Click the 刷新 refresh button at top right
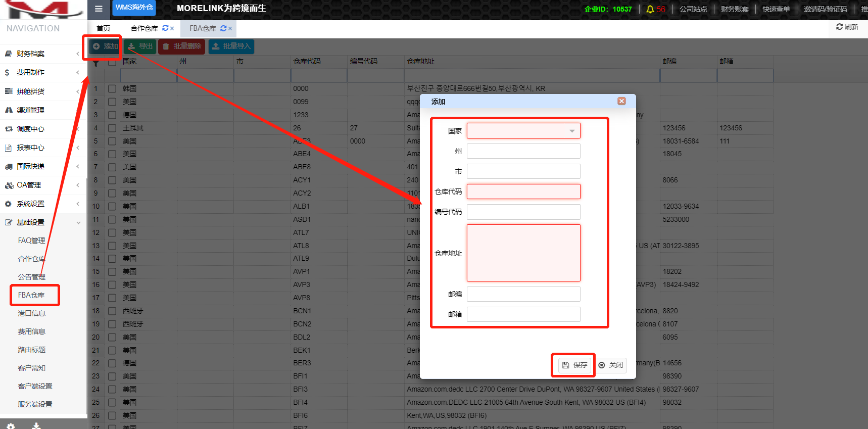 847,27
